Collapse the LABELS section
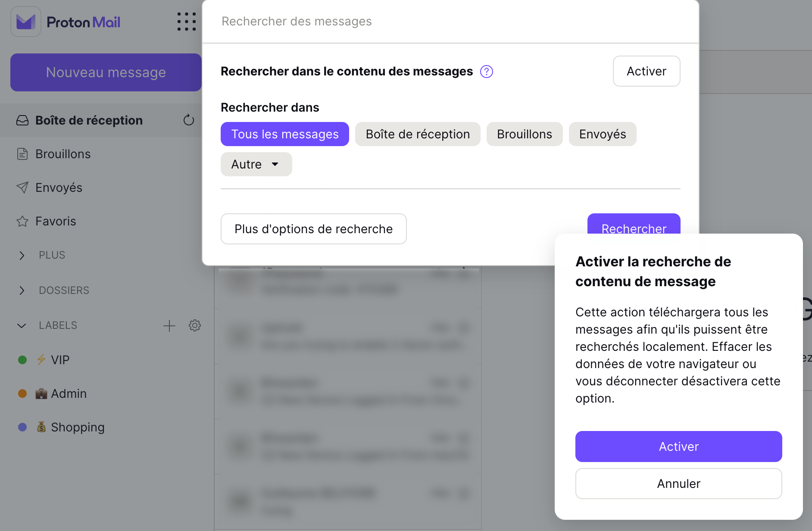812x531 pixels. (22, 325)
